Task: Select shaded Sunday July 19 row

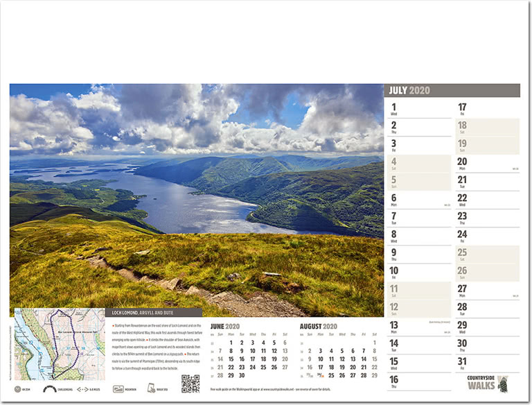Action: click(487, 146)
